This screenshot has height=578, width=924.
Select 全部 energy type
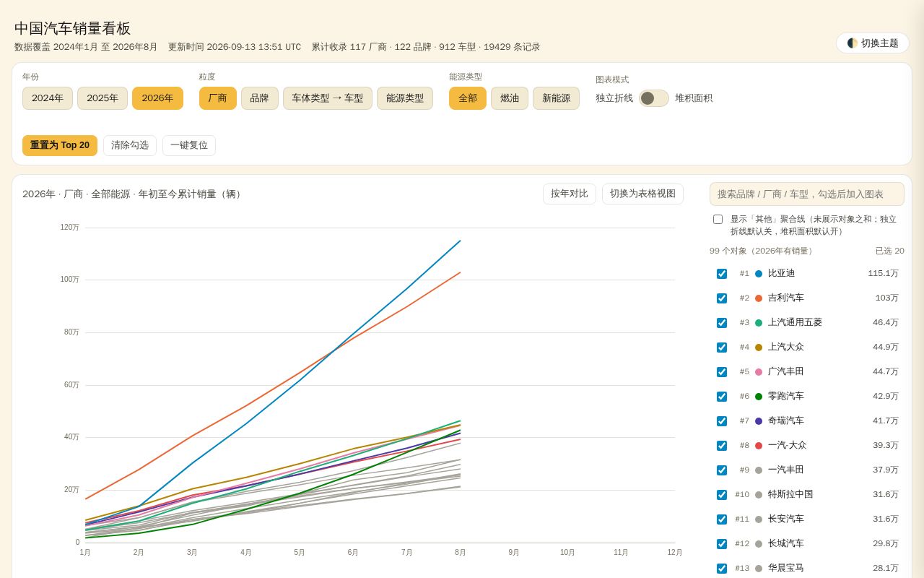[x=468, y=98]
